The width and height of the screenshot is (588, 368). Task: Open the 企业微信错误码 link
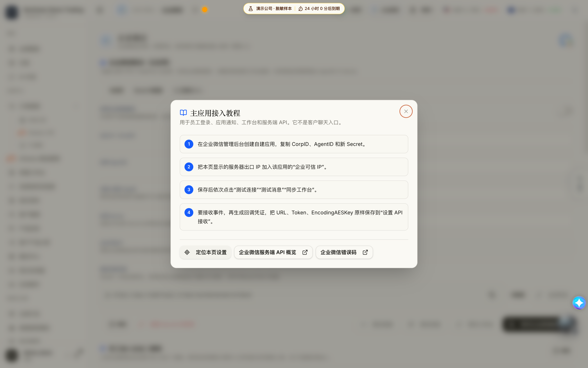344,252
